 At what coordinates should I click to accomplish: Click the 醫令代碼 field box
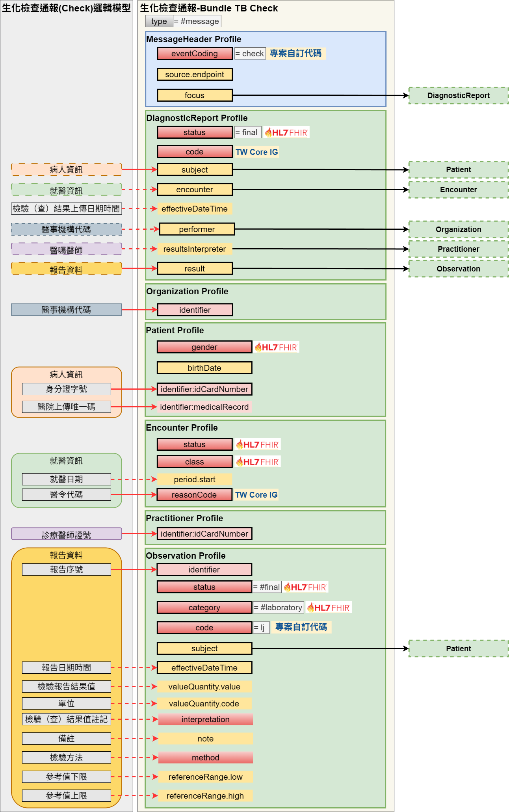point(67,495)
